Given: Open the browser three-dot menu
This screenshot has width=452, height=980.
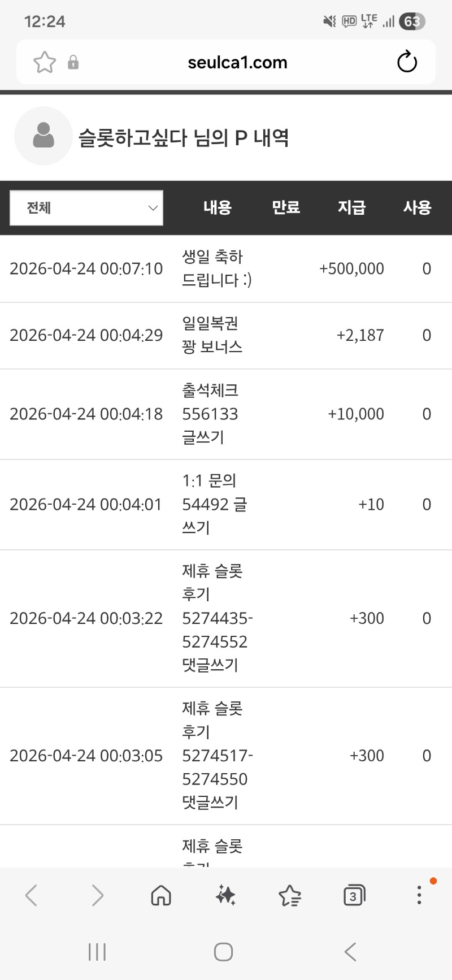Looking at the screenshot, I should [x=419, y=895].
